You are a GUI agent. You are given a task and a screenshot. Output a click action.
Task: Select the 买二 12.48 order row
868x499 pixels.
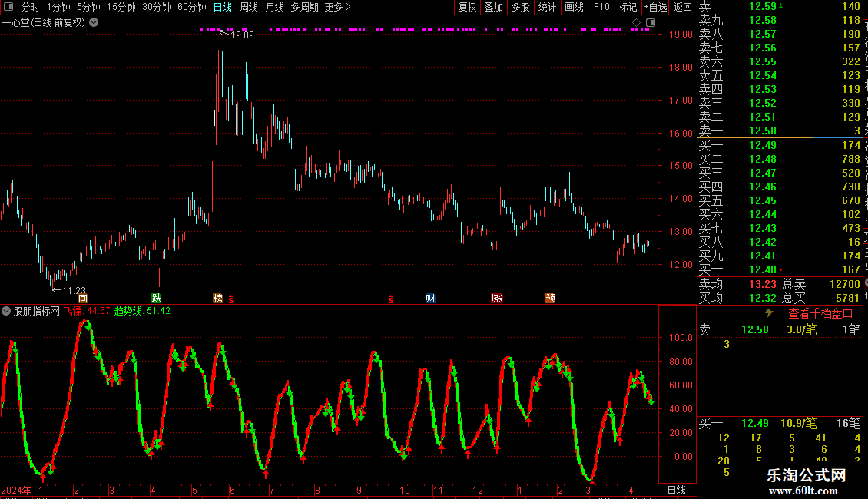click(780, 159)
